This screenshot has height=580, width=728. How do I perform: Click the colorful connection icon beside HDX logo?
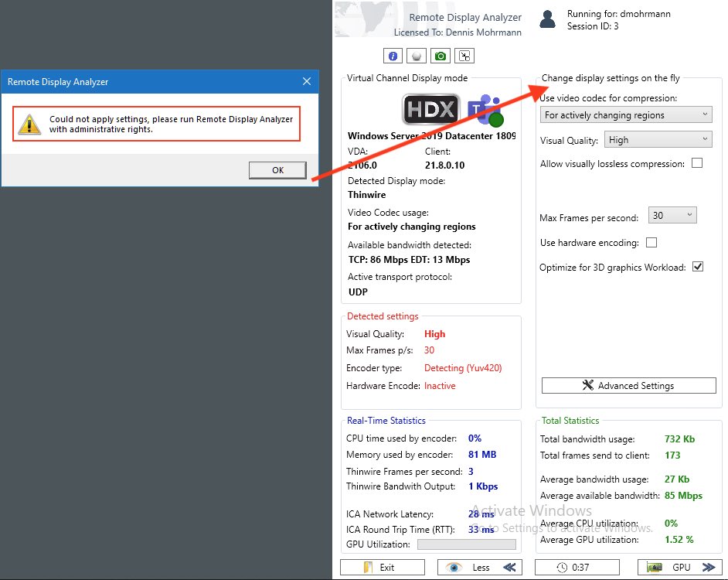[485, 109]
